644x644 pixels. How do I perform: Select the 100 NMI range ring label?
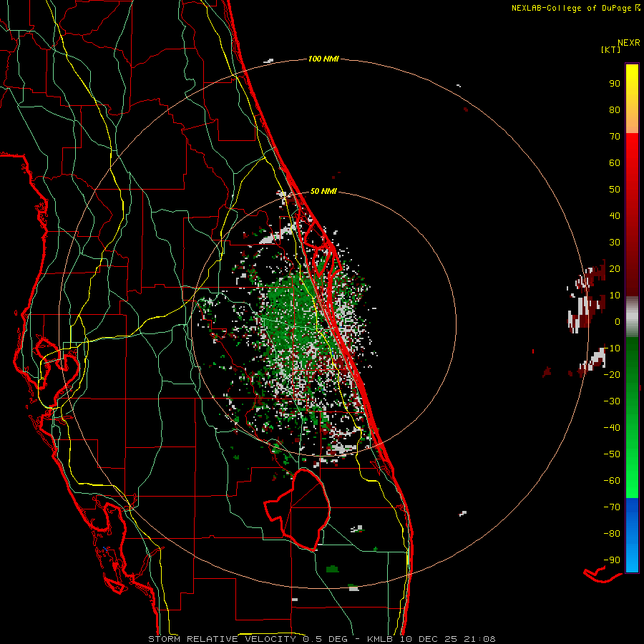(x=323, y=59)
